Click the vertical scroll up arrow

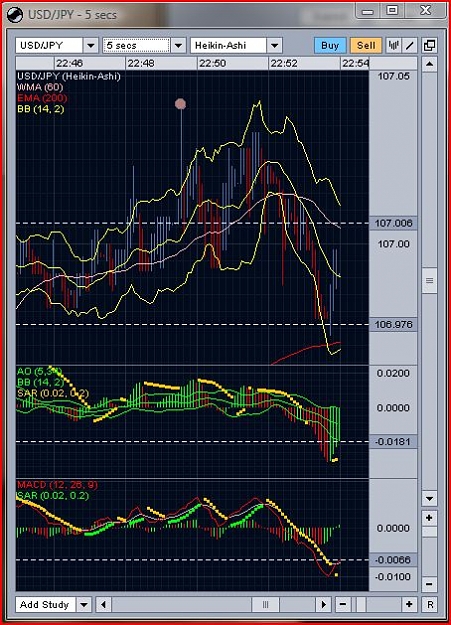point(429,64)
